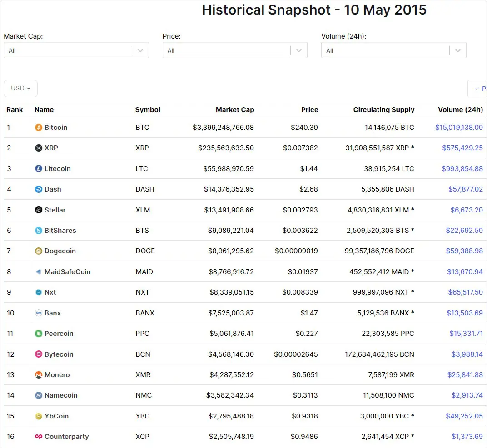Open the Monero name link

tap(57, 375)
